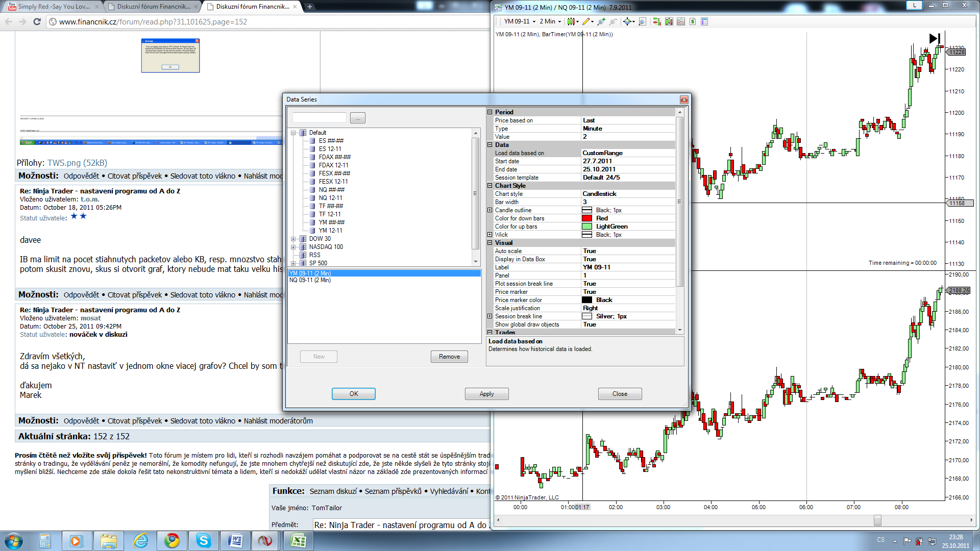Select NQ 09-11 (2 Min) data series
This screenshot has width=980, height=551.
pos(310,280)
